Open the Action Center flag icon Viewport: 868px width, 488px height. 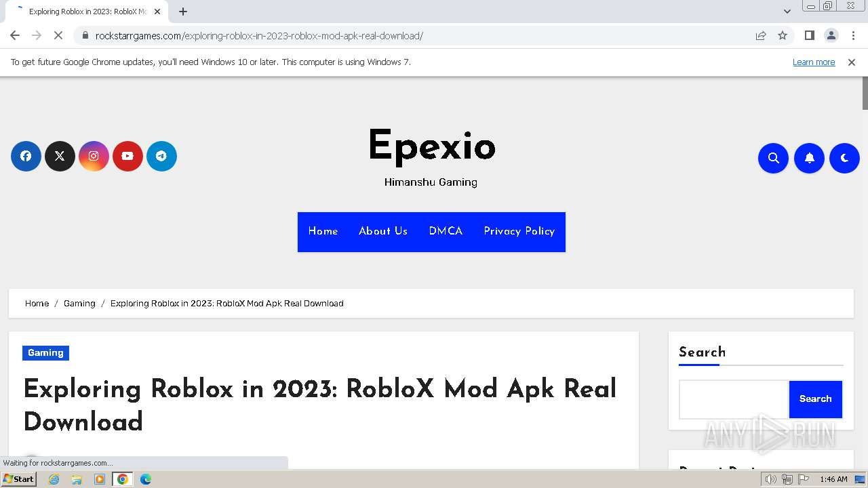point(802,479)
